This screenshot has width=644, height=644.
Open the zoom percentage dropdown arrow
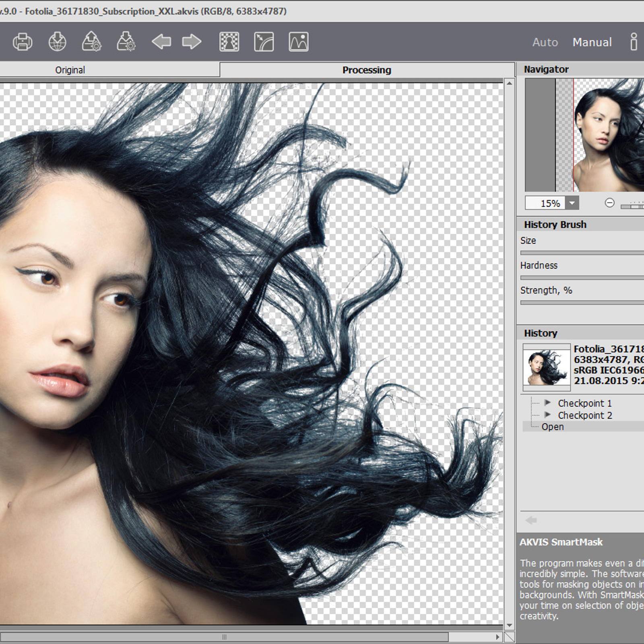pos(572,203)
